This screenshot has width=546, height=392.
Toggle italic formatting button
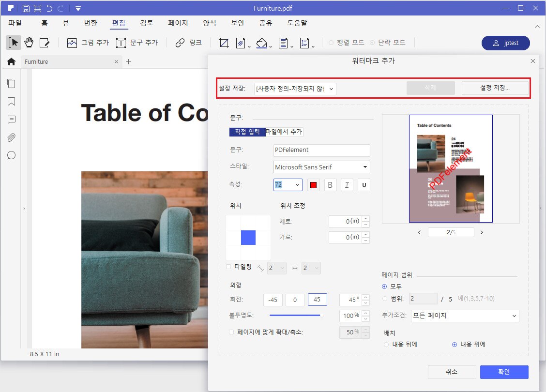[347, 185]
